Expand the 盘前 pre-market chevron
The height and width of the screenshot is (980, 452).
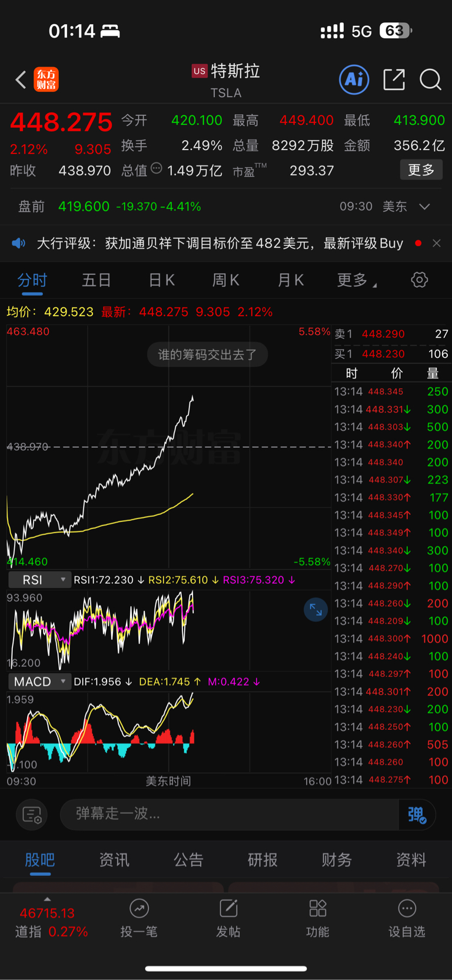coord(424,207)
